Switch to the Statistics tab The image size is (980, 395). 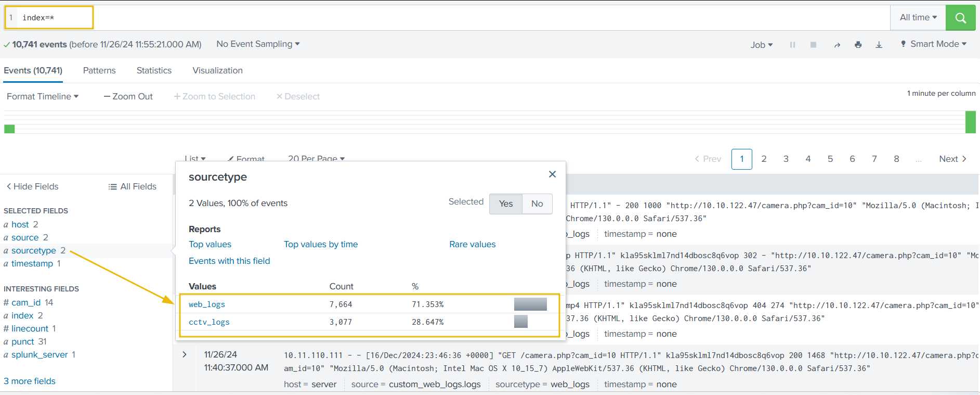[154, 70]
